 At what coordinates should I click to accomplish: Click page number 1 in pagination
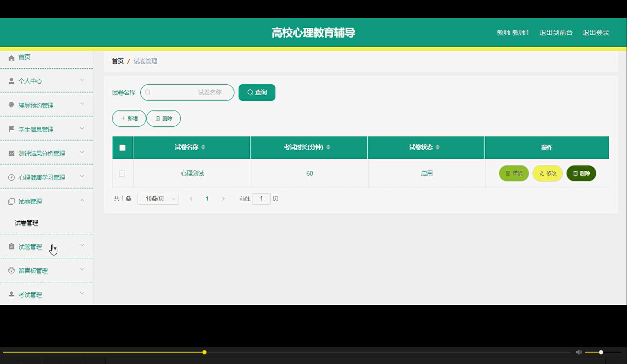pyautogui.click(x=207, y=199)
